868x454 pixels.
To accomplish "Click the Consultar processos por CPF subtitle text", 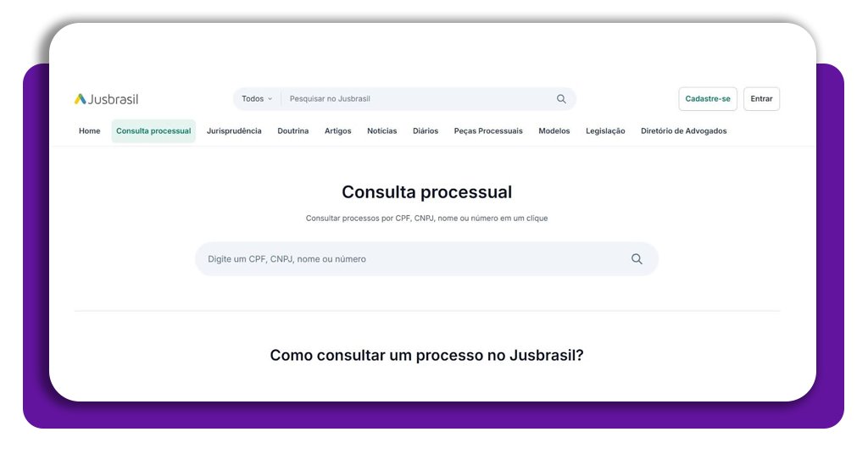I will tap(426, 219).
